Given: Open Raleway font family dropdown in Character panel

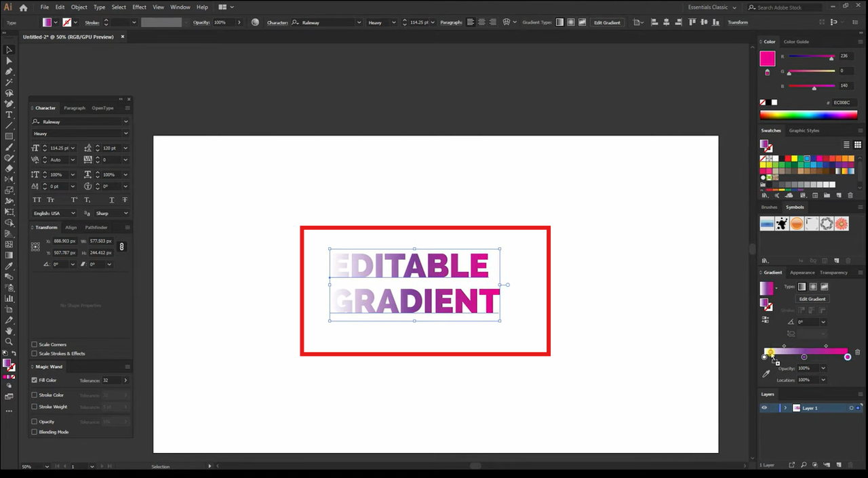Looking at the screenshot, I should 125,121.
